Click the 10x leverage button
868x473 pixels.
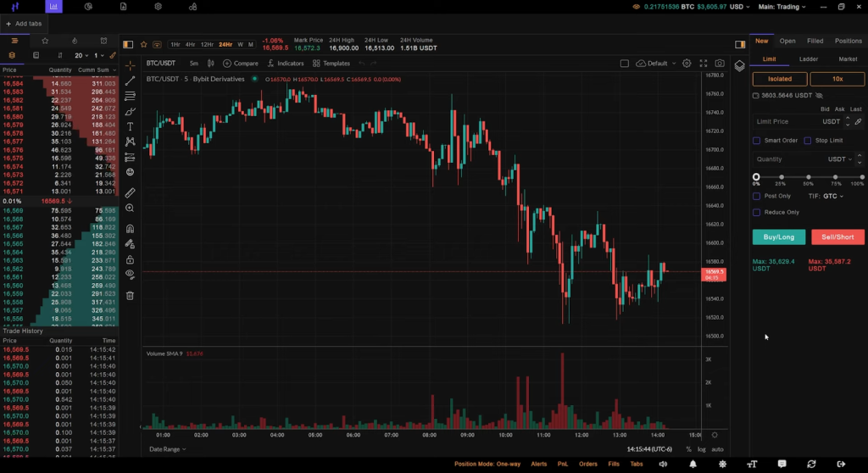(837, 79)
